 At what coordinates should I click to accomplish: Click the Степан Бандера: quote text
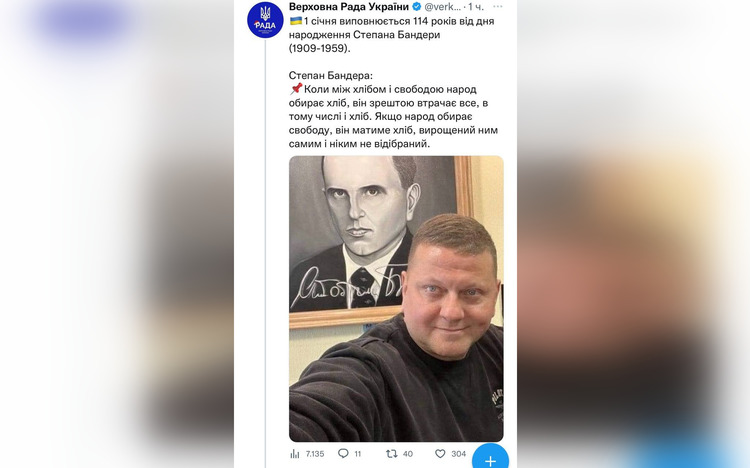click(331, 76)
